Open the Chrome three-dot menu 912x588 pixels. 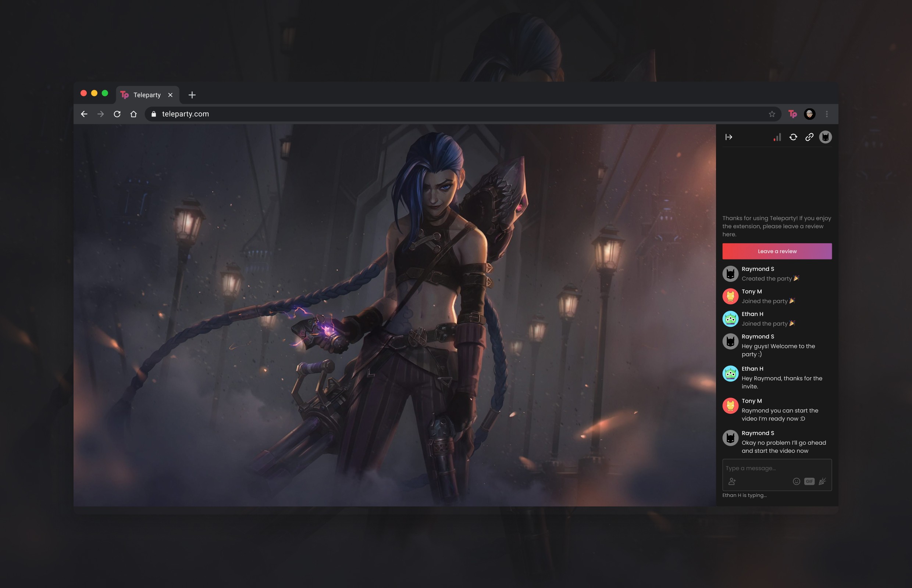pos(827,114)
